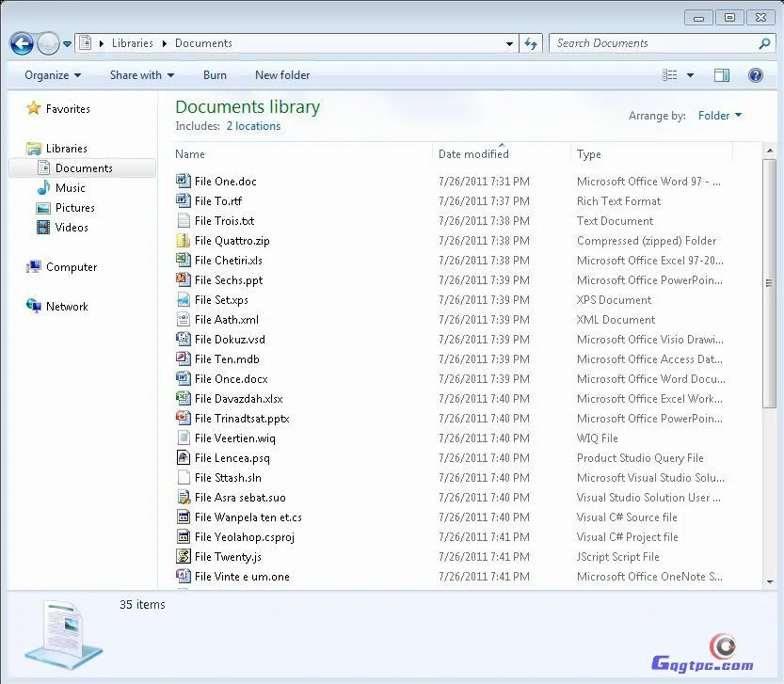The width and height of the screenshot is (784, 684).
Task: Click the search magnifier icon
Action: pos(764,43)
